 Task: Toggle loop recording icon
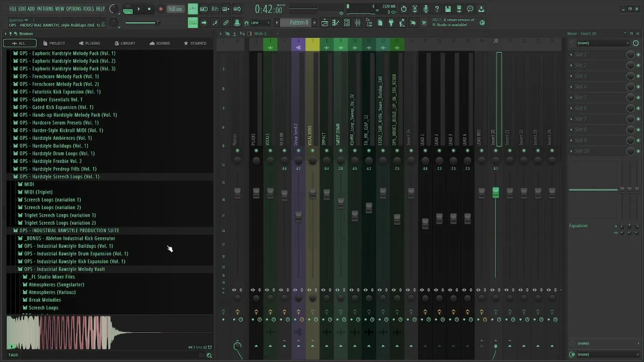click(237, 9)
